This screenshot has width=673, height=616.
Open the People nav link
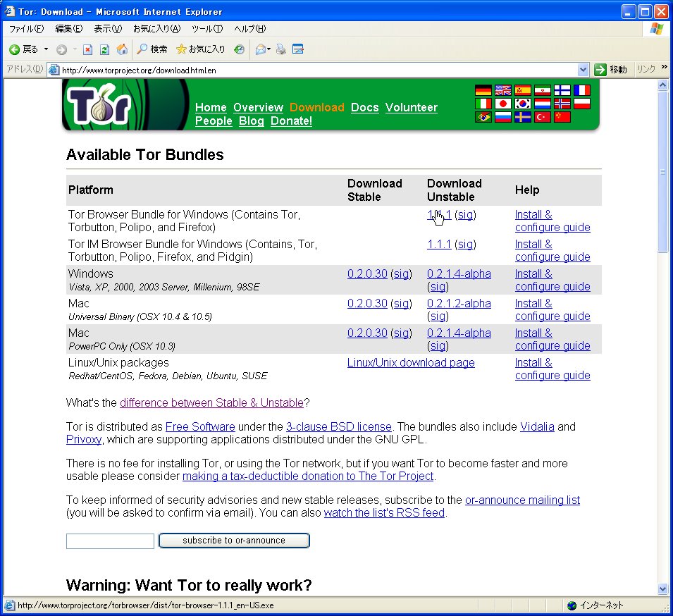point(214,121)
